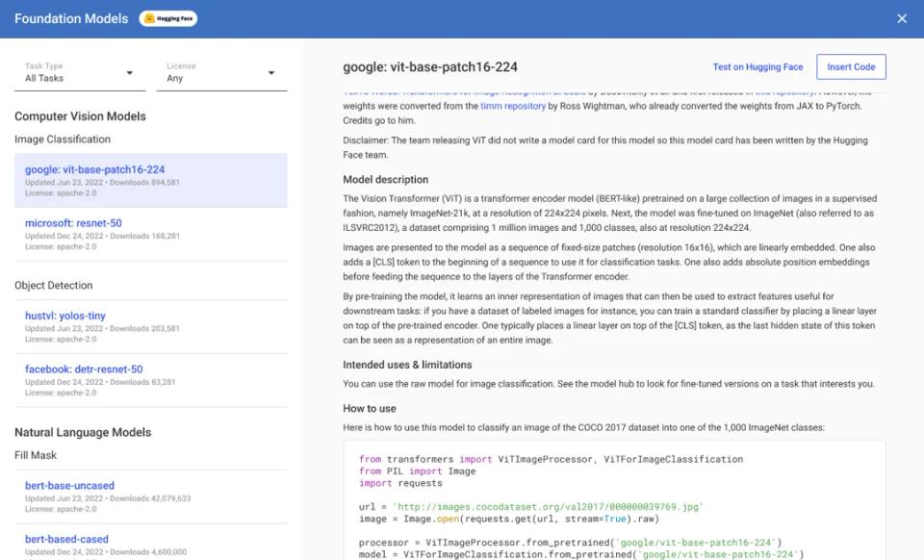Click the ViTForImageClassification.from_pretrained code line
The image size is (924, 560).
point(581,554)
